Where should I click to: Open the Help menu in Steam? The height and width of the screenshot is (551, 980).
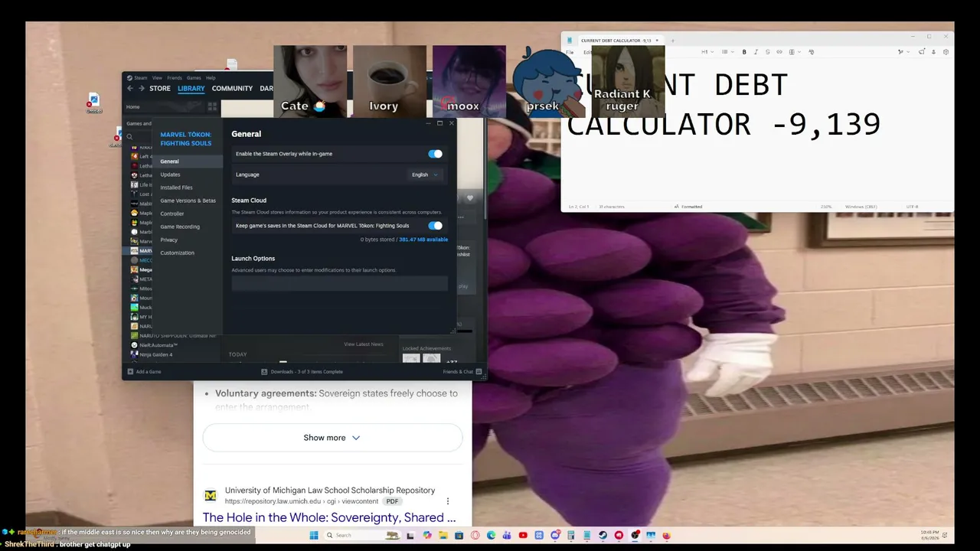[211, 77]
